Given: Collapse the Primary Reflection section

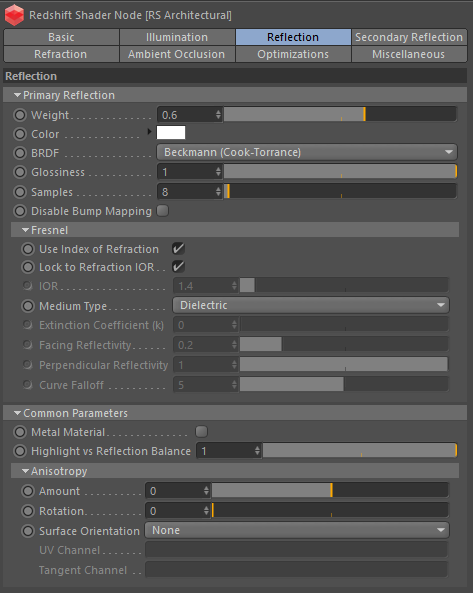Looking at the screenshot, I should click(x=17, y=95).
